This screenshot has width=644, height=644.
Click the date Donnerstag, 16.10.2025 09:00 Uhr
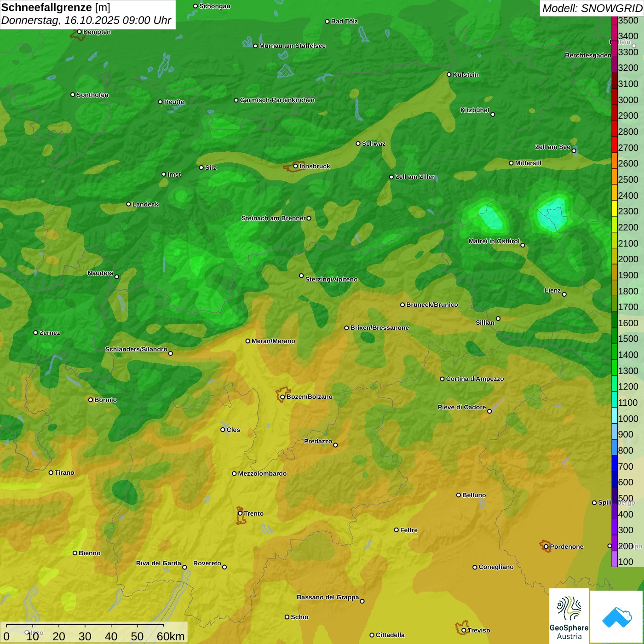tap(86, 21)
